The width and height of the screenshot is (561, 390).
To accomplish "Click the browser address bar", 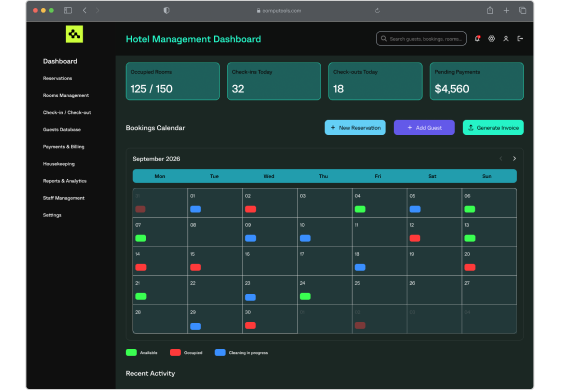I will point(279,11).
